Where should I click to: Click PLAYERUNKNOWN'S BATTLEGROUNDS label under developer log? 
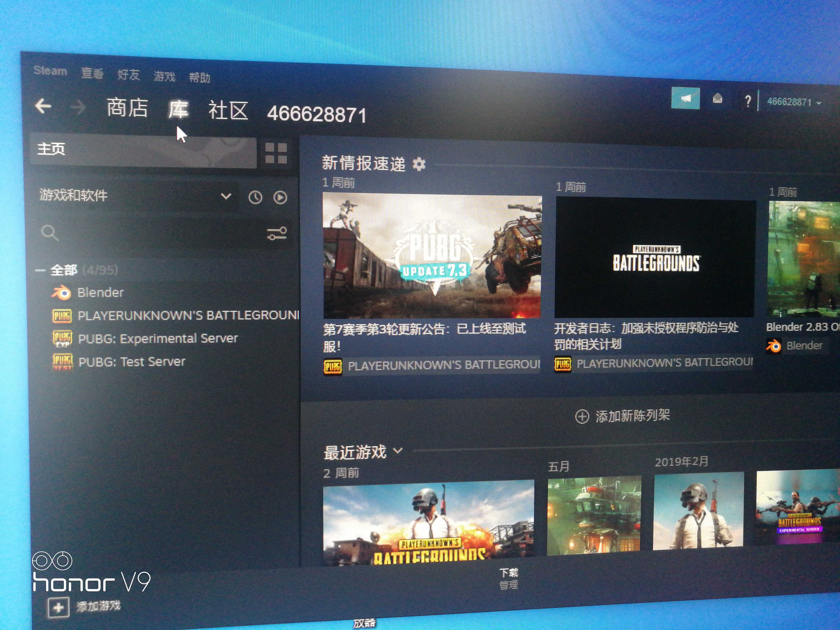tap(665, 363)
